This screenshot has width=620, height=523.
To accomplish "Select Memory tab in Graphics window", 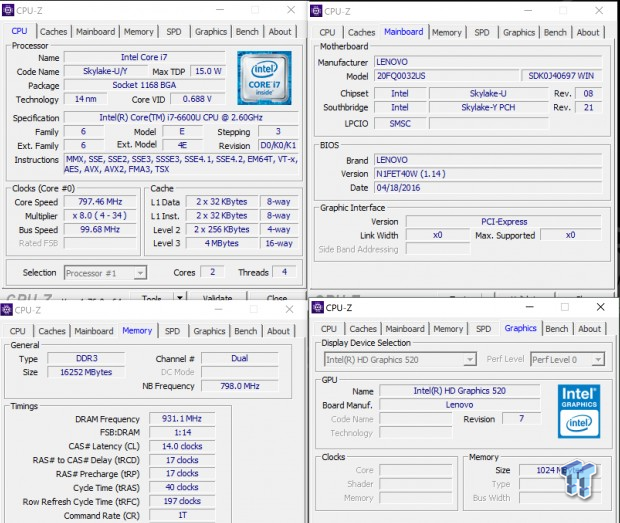I will tap(448, 329).
